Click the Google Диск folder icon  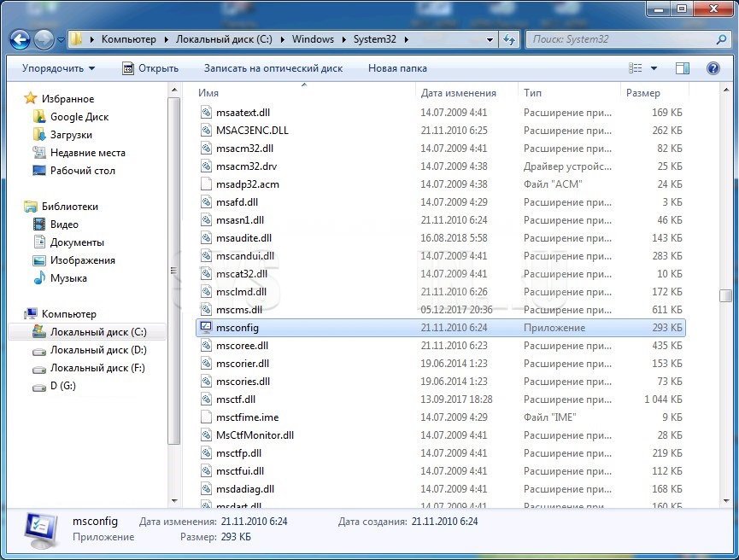pos(38,117)
